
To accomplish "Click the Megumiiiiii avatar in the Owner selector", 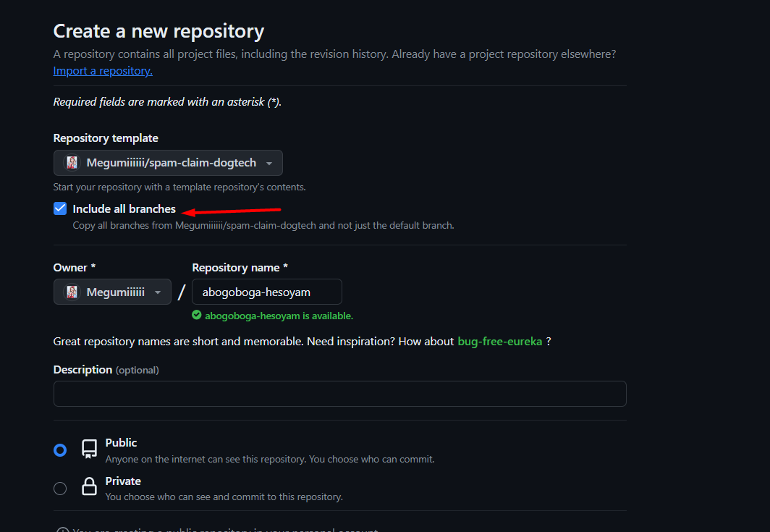I will (72, 292).
